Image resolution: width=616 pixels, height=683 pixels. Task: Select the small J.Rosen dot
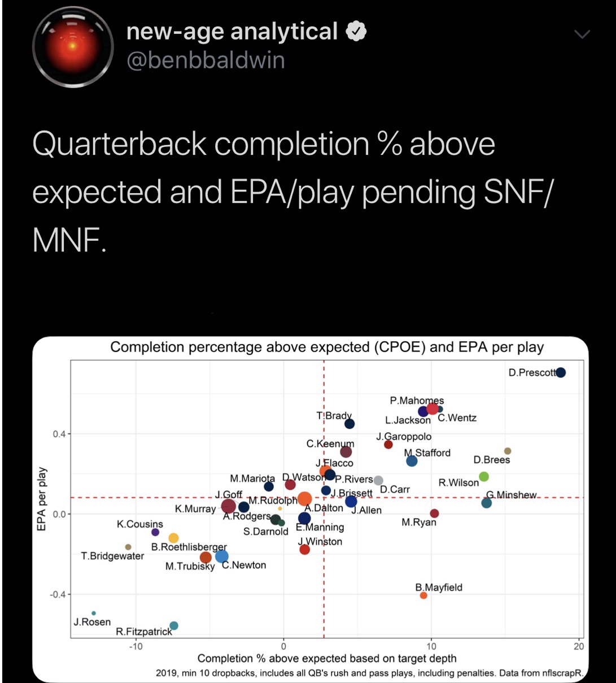coord(94,613)
